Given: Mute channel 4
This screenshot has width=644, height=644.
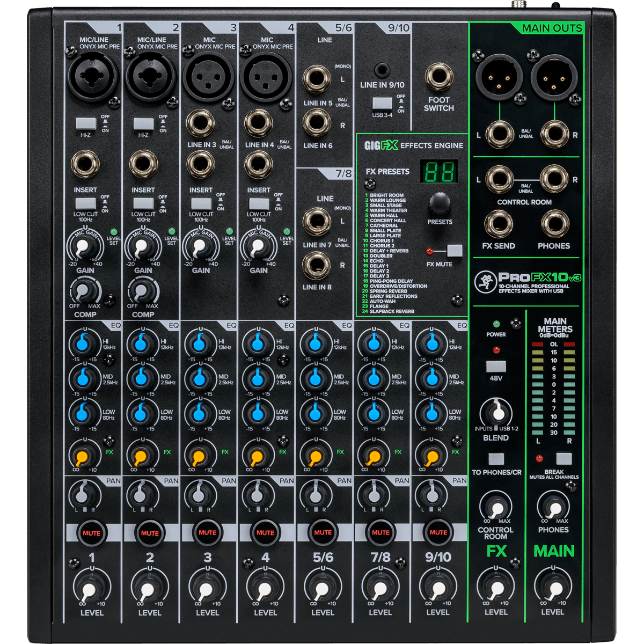Looking at the screenshot, I should click(x=265, y=533).
